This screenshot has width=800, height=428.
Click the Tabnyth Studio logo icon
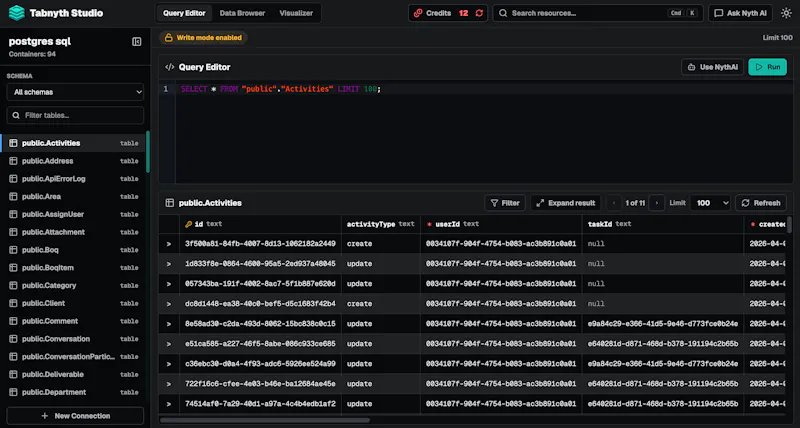[17, 13]
